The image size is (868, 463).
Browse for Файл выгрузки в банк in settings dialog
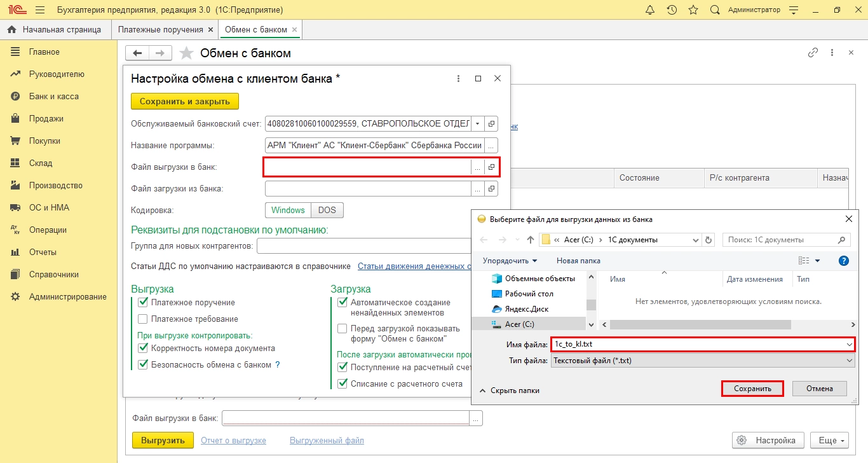[x=477, y=167]
